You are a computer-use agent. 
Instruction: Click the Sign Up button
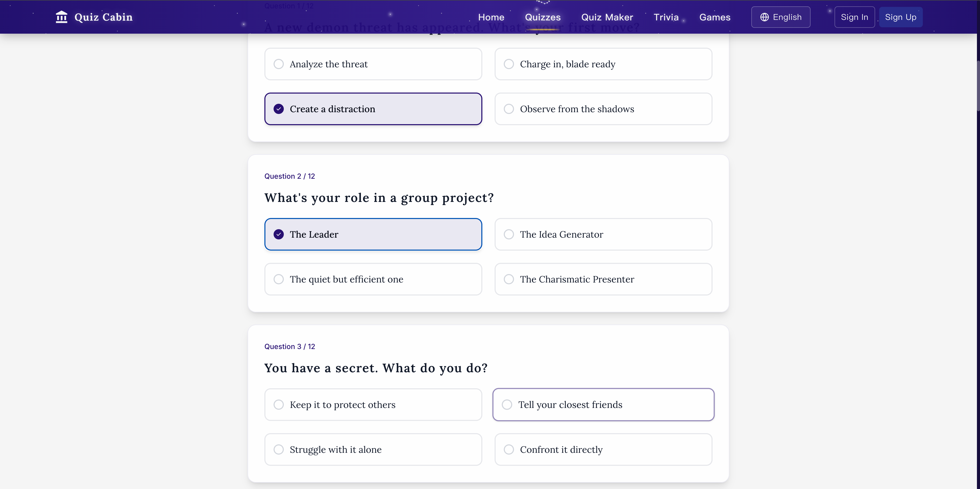pyautogui.click(x=900, y=17)
